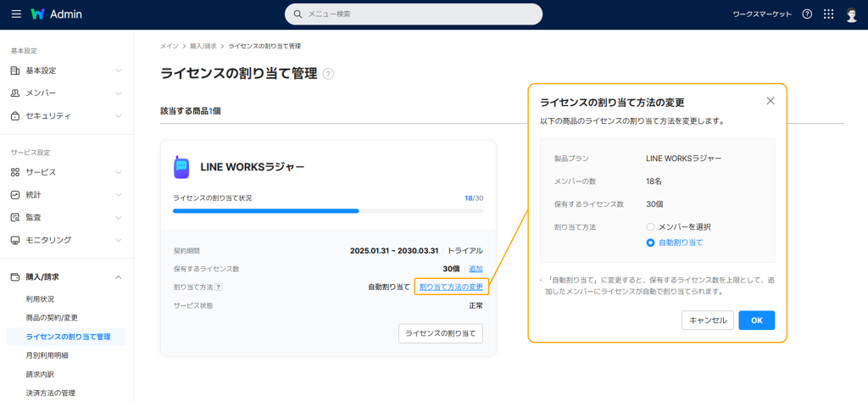Screen dimensions: 868x402
Task: Open the apps grid icon
Action: point(828,14)
